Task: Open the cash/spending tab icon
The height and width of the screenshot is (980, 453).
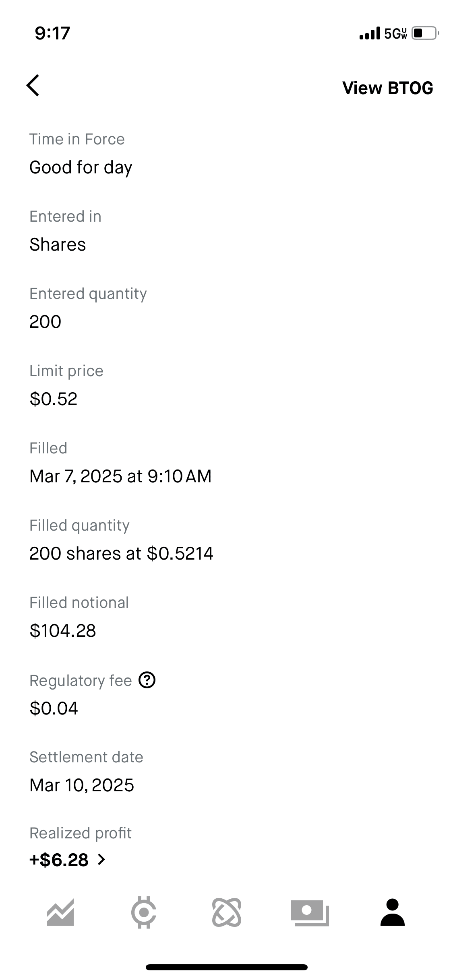Action: (x=310, y=912)
